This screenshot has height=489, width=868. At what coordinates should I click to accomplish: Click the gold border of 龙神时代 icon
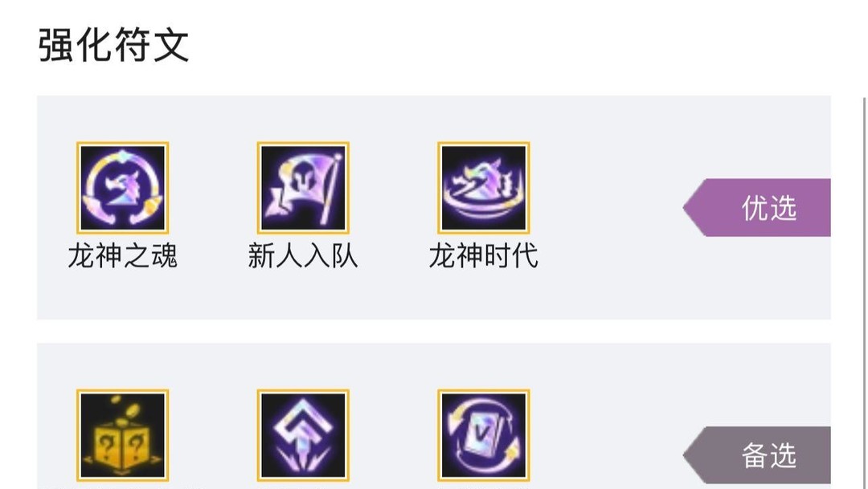tap(484, 144)
